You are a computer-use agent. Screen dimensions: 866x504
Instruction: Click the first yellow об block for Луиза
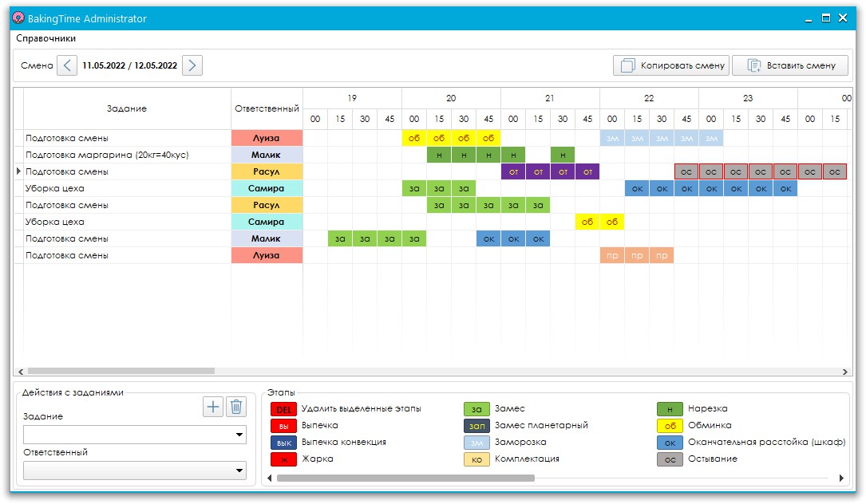click(414, 138)
